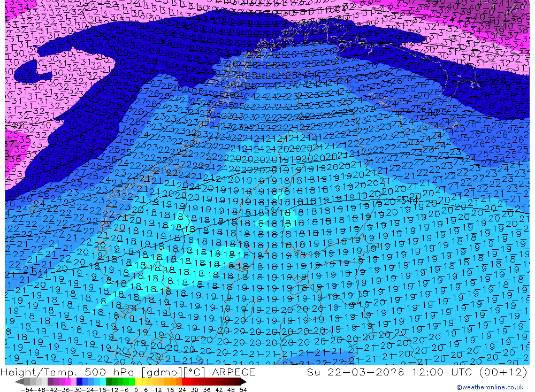Click the ARPEGE model name in title
The image size is (535, 392).
[233, 372]
